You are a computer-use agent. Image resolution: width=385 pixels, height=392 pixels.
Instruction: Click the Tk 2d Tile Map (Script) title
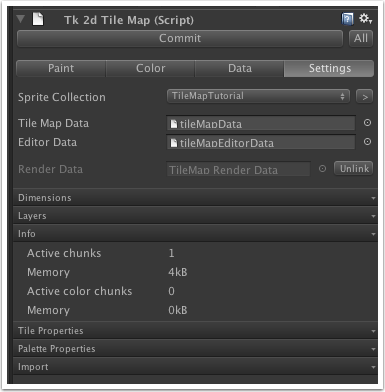coord(129,20)
